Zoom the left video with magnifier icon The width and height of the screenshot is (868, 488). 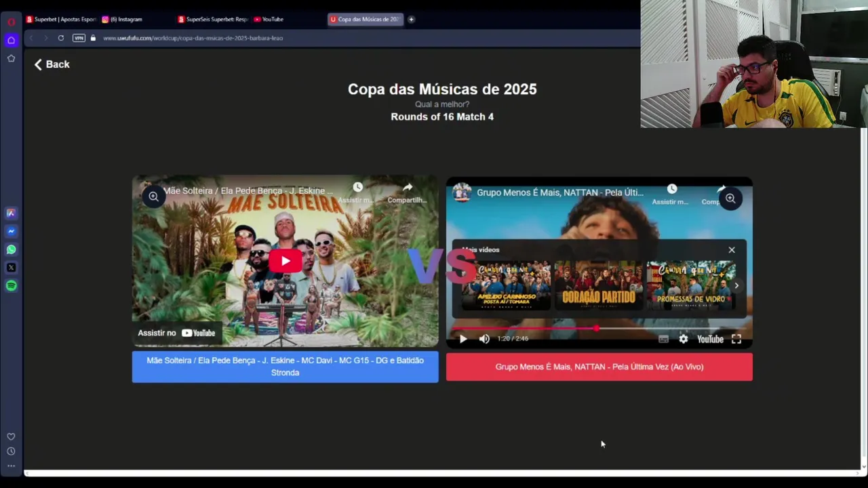(x=154, y=197)
